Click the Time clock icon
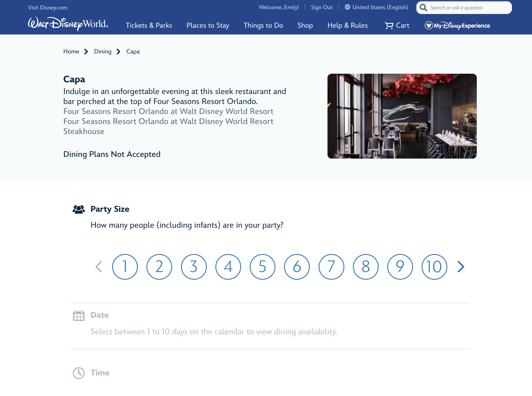 tap(79, 373)
